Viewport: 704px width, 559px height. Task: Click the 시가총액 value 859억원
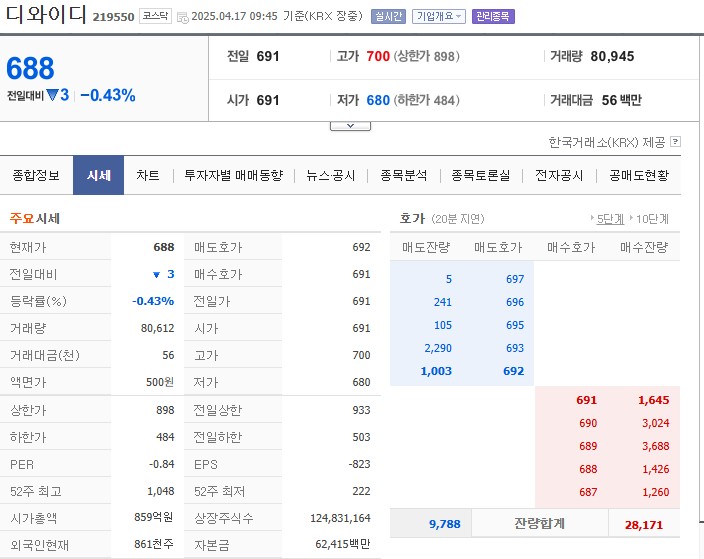point(154,518)
